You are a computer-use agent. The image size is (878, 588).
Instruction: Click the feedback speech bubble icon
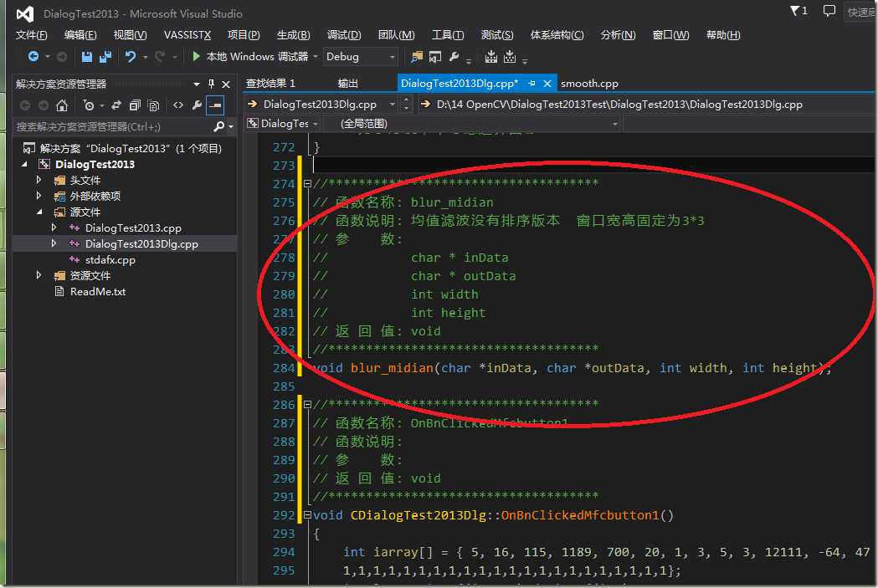coord(829,11)
